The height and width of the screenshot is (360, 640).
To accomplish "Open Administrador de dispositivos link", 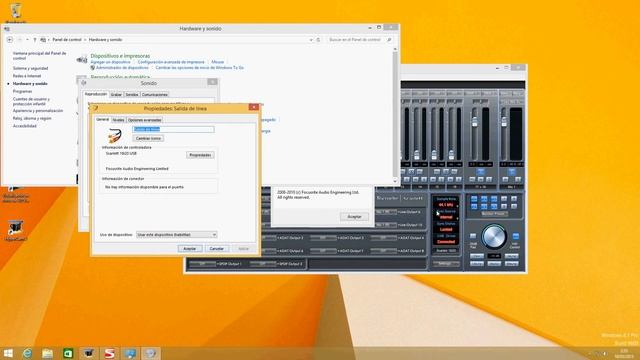I will [x=122, y=68].
